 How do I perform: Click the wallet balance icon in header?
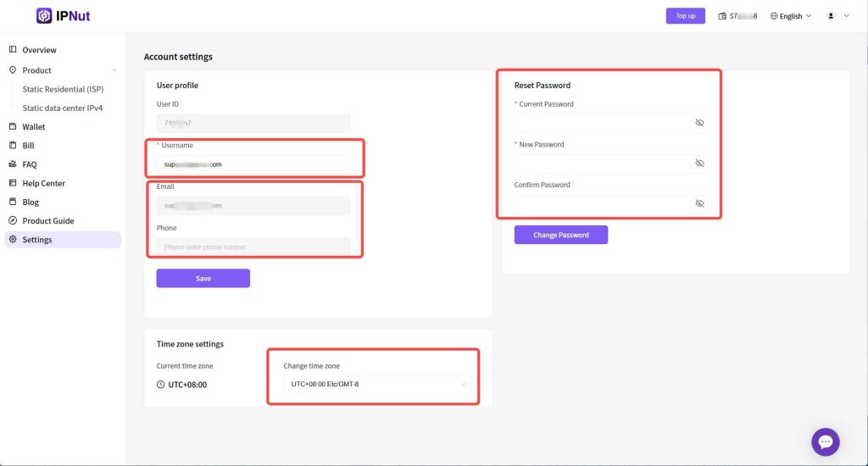coord(722,16)
